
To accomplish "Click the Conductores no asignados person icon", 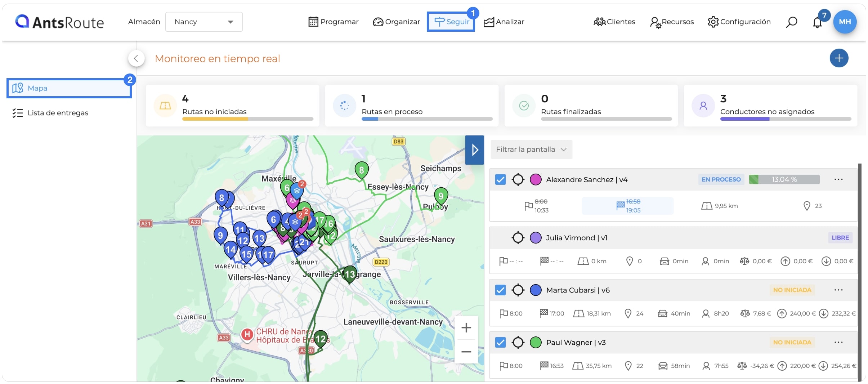I will pyautogui.click(x=703, y=106).
